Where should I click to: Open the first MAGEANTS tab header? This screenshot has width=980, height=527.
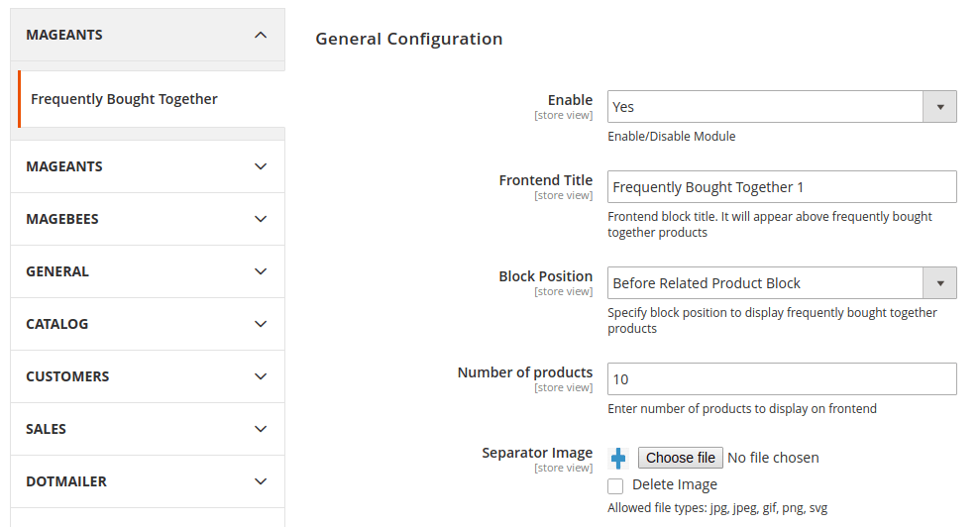tap(148, 35)
